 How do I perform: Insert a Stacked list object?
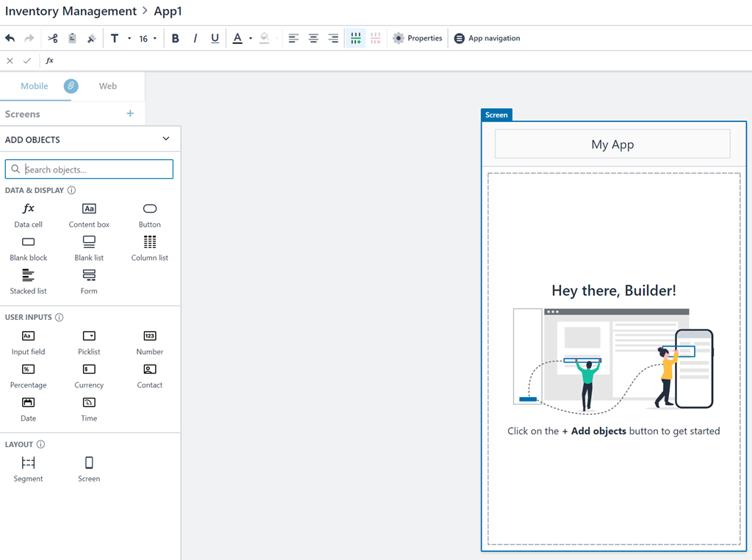pos(28,281)
